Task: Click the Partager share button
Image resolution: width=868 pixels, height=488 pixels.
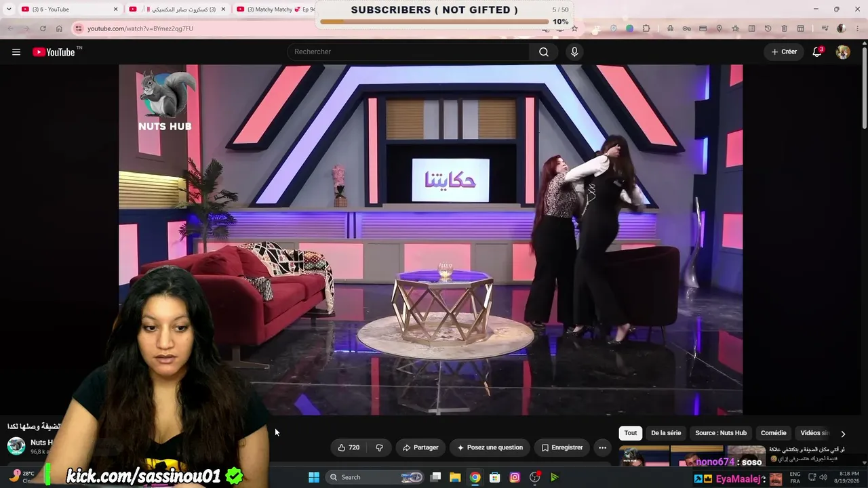Action: (420, 447)
